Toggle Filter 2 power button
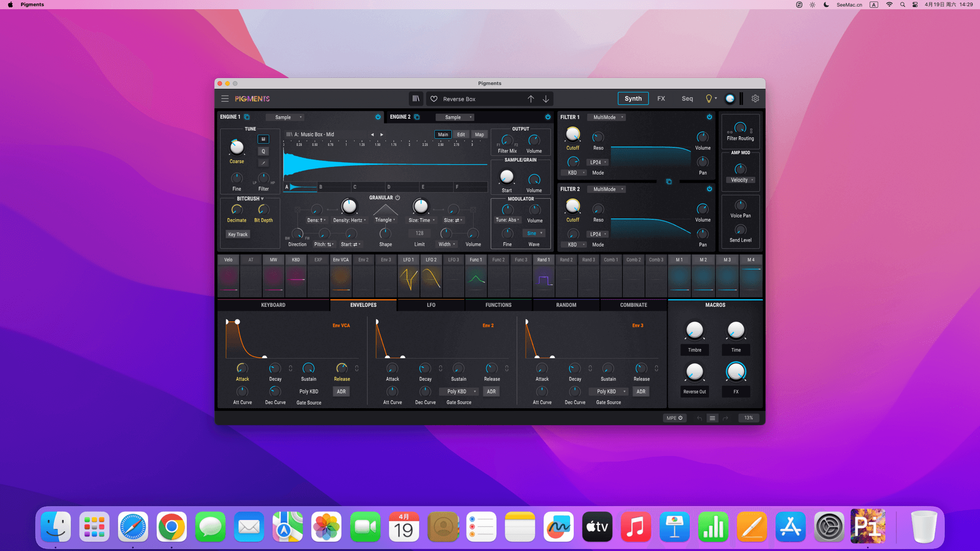 [x=709, y=189]
